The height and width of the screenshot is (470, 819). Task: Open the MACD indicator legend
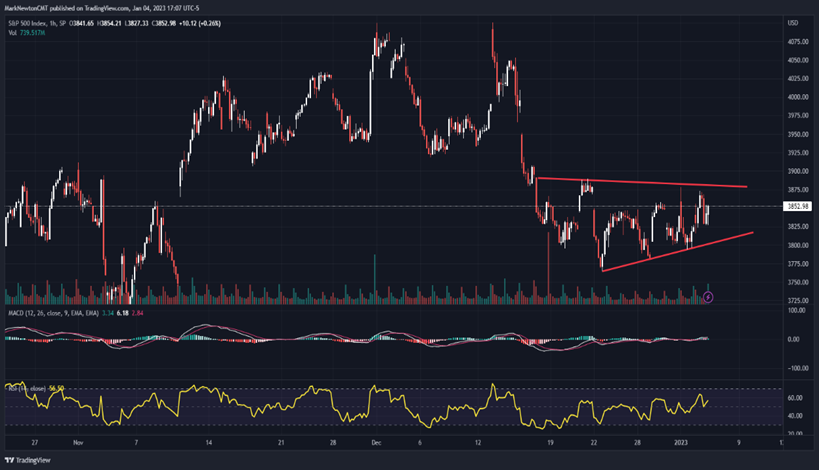(53, 313)
